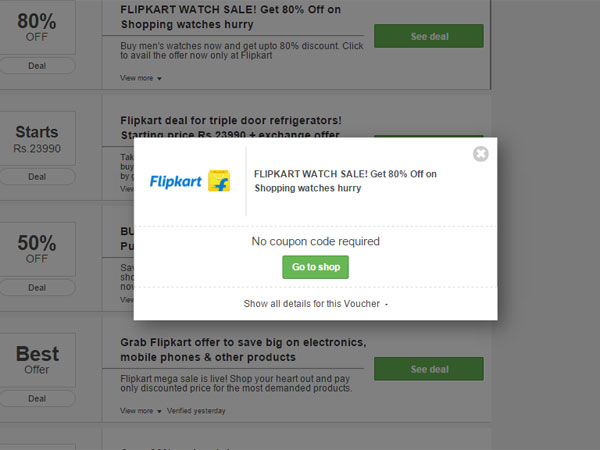Expand Show all details for this Voucher

(x=315, y=304)
